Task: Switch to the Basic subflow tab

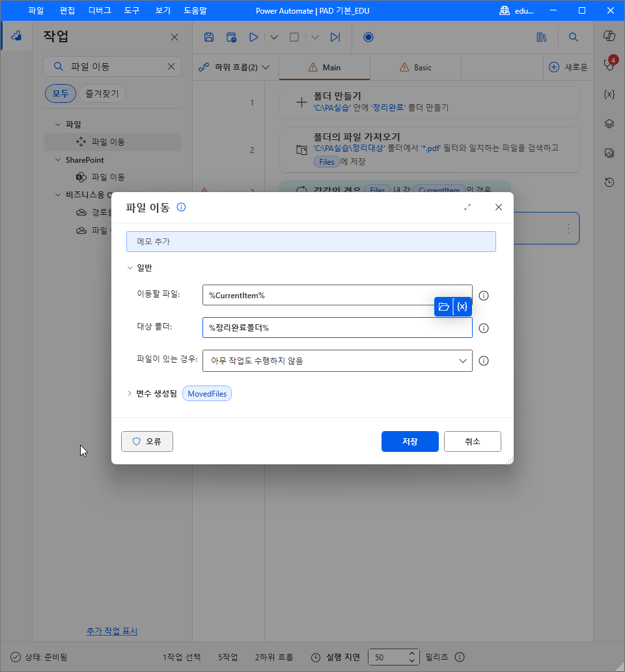Action: coord(415,67)
